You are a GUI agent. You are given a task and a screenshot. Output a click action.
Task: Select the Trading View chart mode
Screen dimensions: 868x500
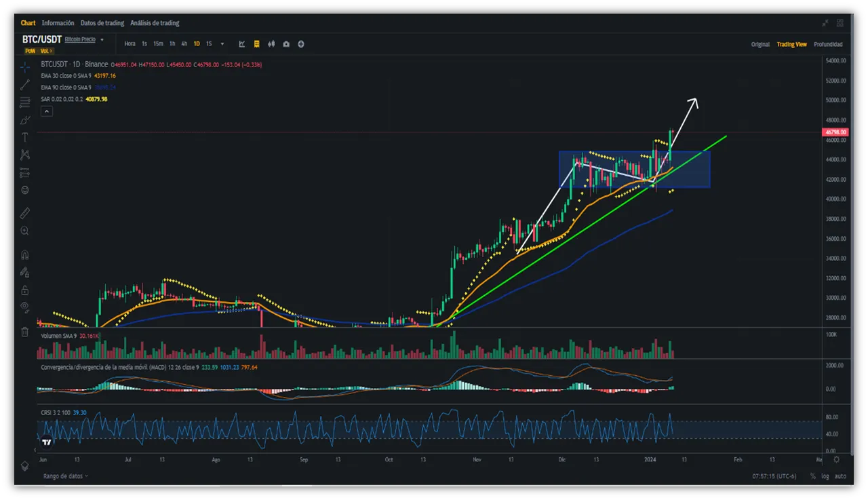(792, 44)
